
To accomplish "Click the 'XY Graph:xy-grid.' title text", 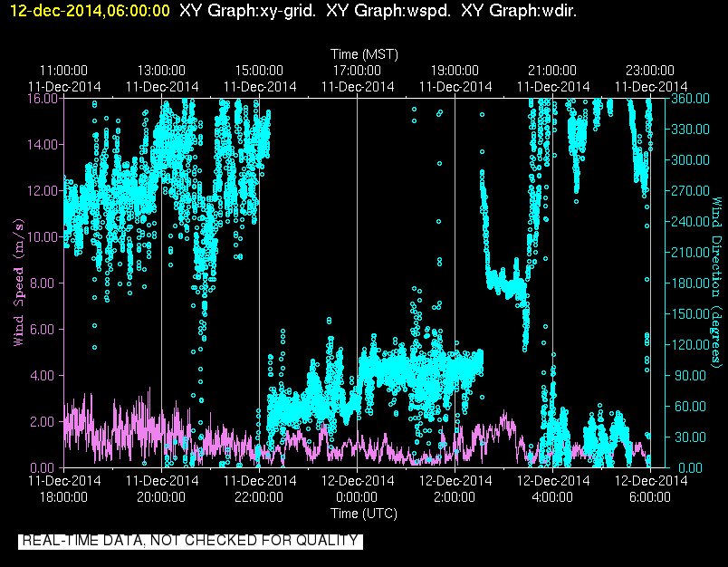I will click(248, 10).
